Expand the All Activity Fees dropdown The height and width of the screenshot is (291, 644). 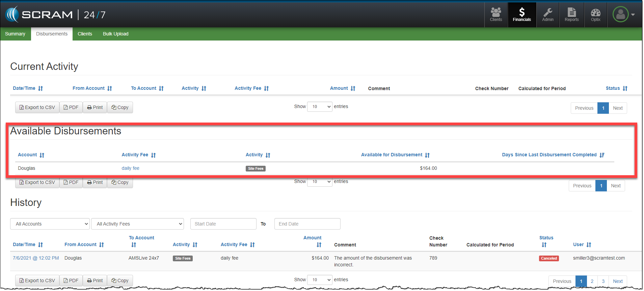137,224
